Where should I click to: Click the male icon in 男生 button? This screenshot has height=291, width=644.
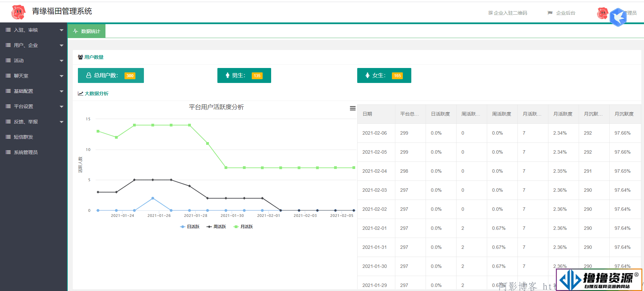click(x=228, y=75)
